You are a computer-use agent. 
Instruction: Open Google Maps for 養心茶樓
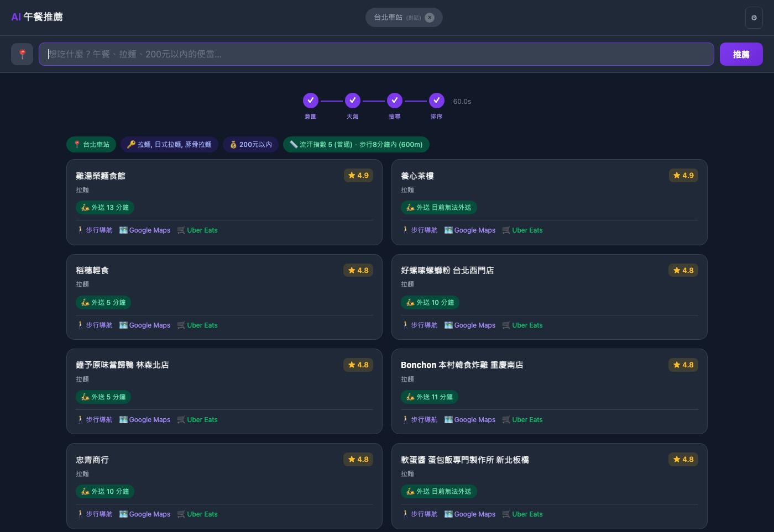pos(470,230)
